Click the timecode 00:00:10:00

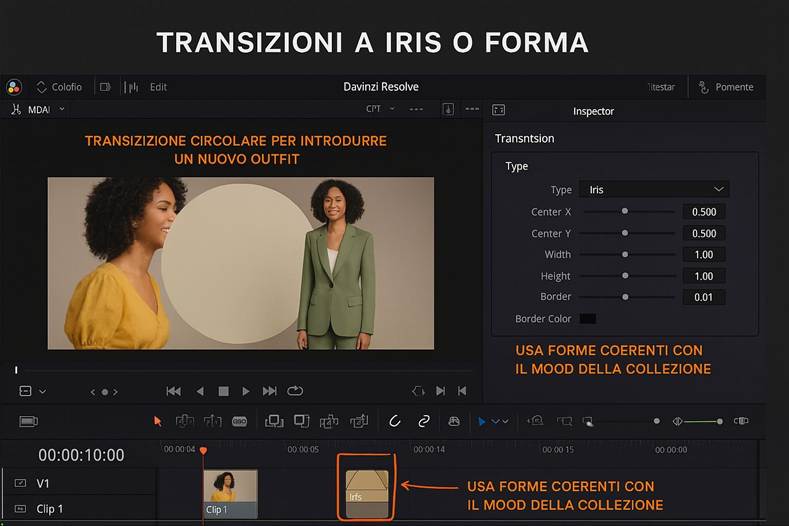[x=81, y=455]
